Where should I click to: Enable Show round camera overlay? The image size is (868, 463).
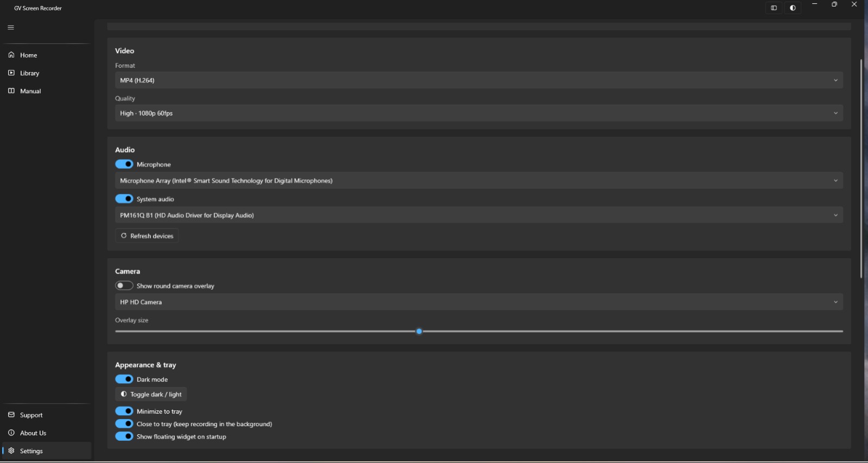124,286
